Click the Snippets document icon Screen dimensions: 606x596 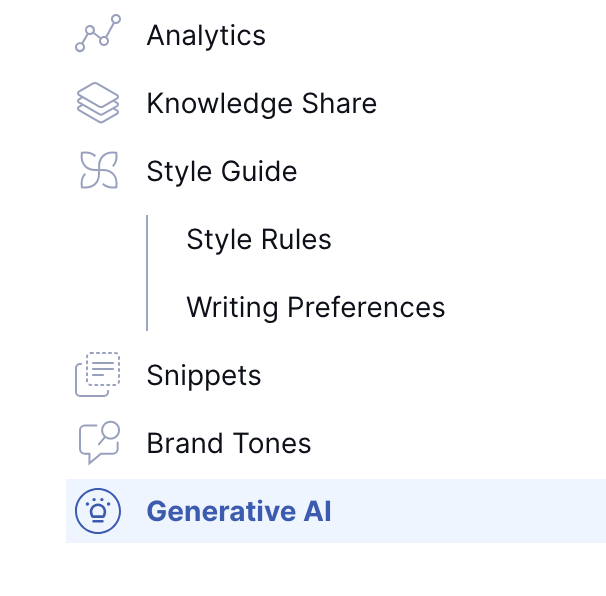pyautogui.click(x=98, y=375)
